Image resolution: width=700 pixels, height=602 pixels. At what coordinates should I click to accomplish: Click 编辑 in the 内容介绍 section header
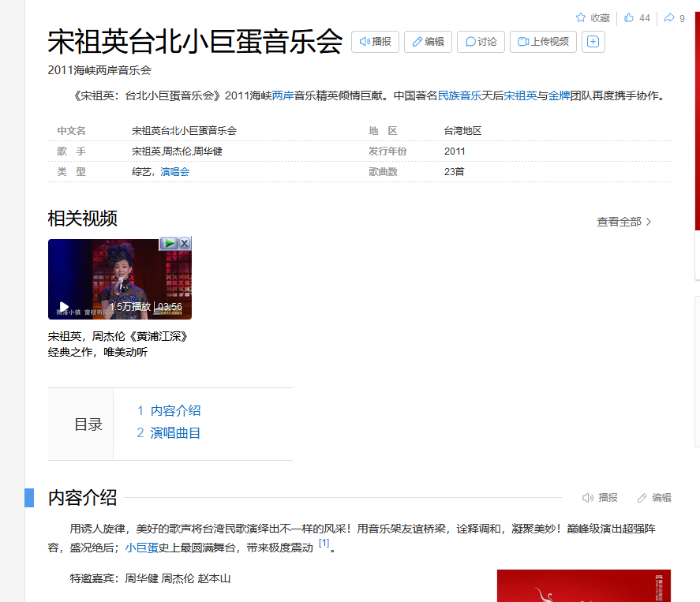tap(654, 498)
